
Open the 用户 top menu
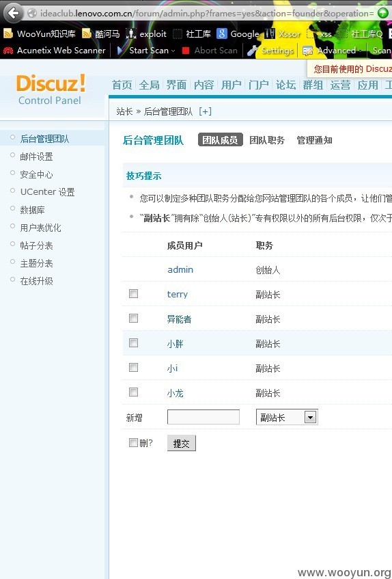pyautogui.click(x=231, y=85)
